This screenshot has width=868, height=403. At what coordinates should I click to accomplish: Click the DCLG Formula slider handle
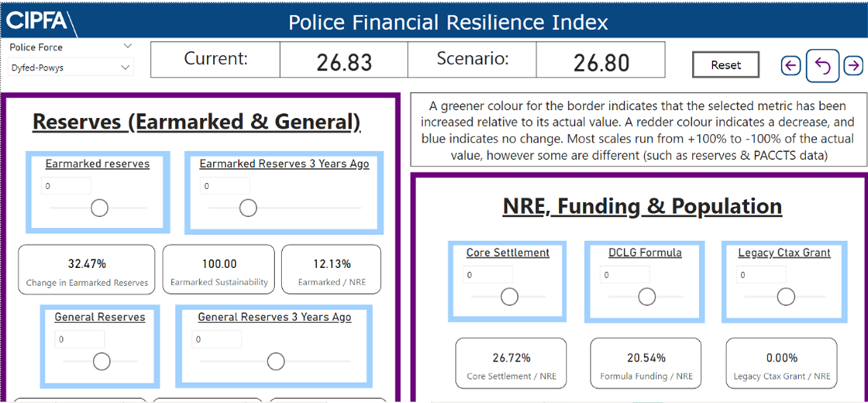point(646,297)
